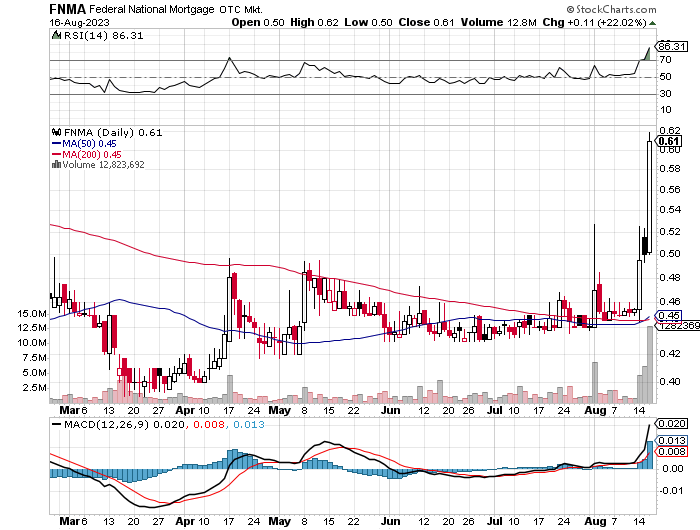Click the tall white candlestick for Aug 16
This screenshot has height=530, width=700.
click(649, 196)
